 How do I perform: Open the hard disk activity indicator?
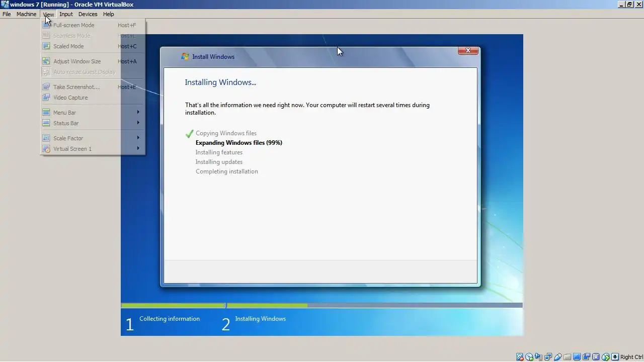point(520,357)
